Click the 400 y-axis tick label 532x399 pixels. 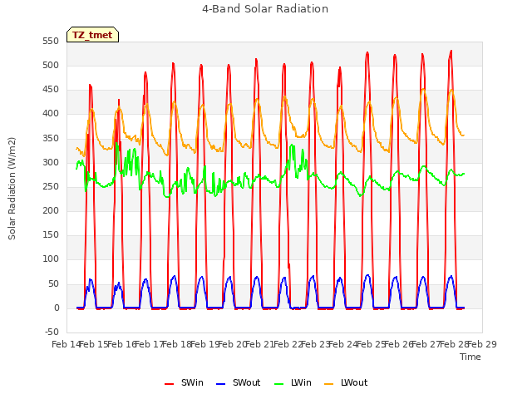click(51, 114)
